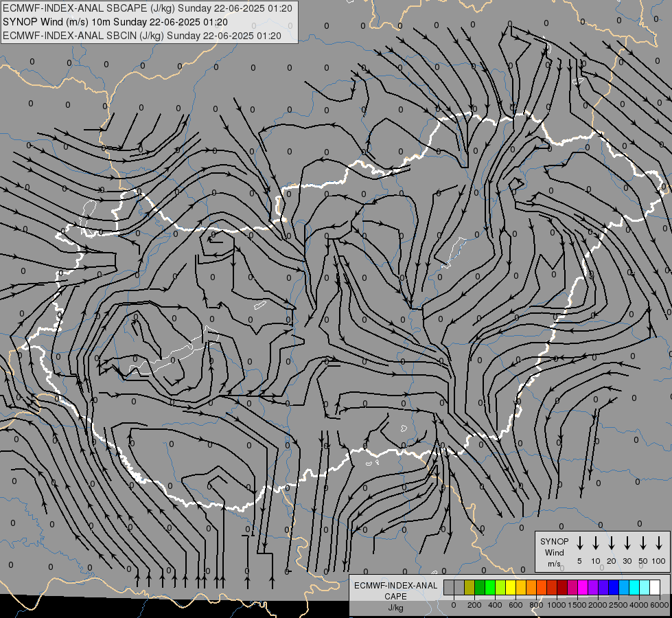672x618 pixels.
Task: Pick the bright magenta swatch right of 1500
Action: click(x=583, y=587)
